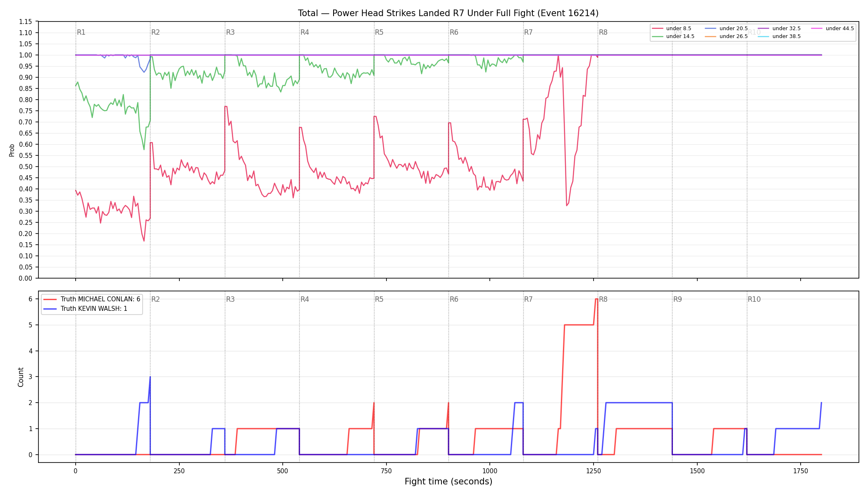
Task: Click the R6 round label in the Prob chart
Action: (x=454, y=32)
